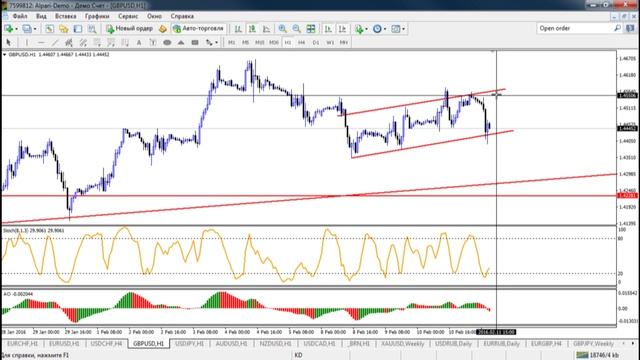Select the arrow cursor tool
Image resolution: width=640 pixels, height=360 pixels.
[x=9, y=42]
